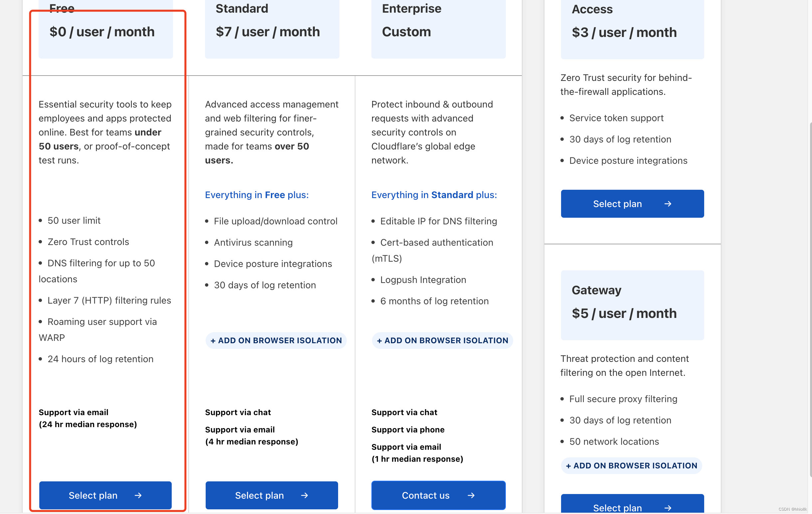Click Select plan button under Standard plan
This screenshot has height=514, width=812.
click(272, 495)
